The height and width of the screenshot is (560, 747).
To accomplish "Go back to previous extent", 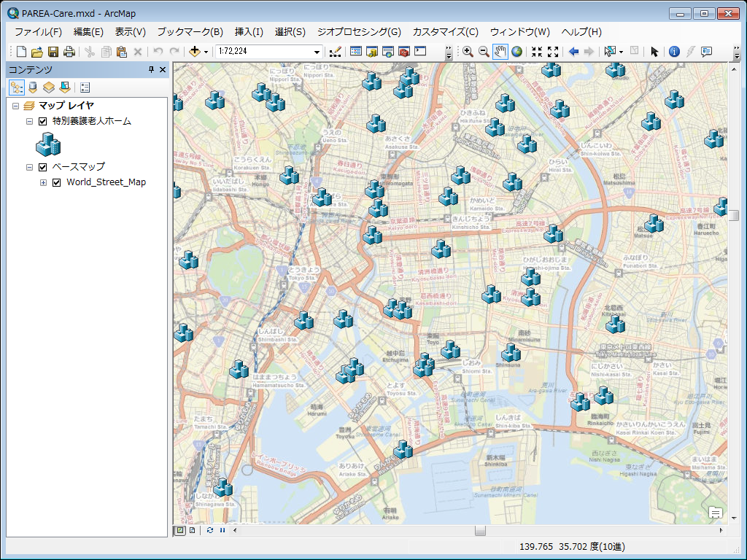I will (573, 52).
